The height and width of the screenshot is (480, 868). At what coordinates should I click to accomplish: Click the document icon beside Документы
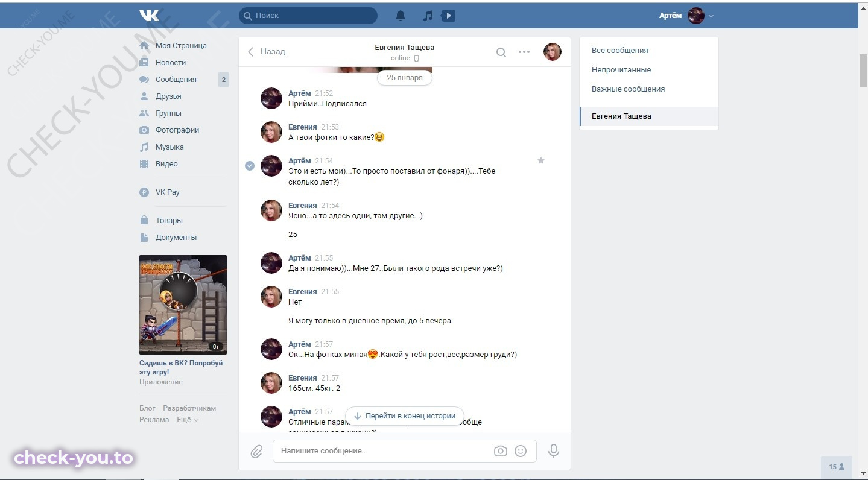[144, 238]
